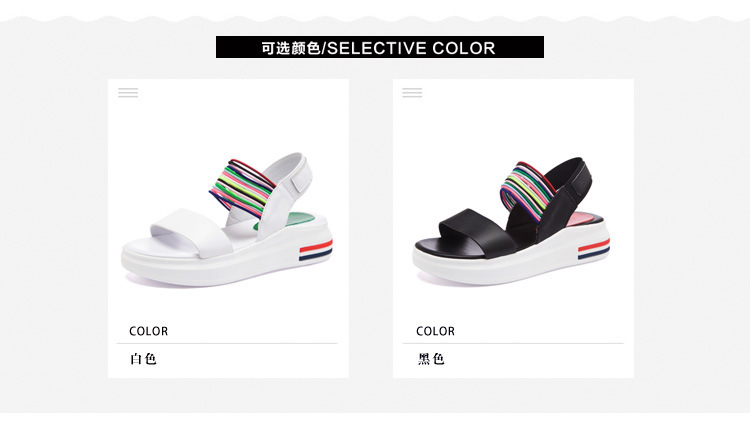Click the 黑色 color name label

[x=431, y=359]
